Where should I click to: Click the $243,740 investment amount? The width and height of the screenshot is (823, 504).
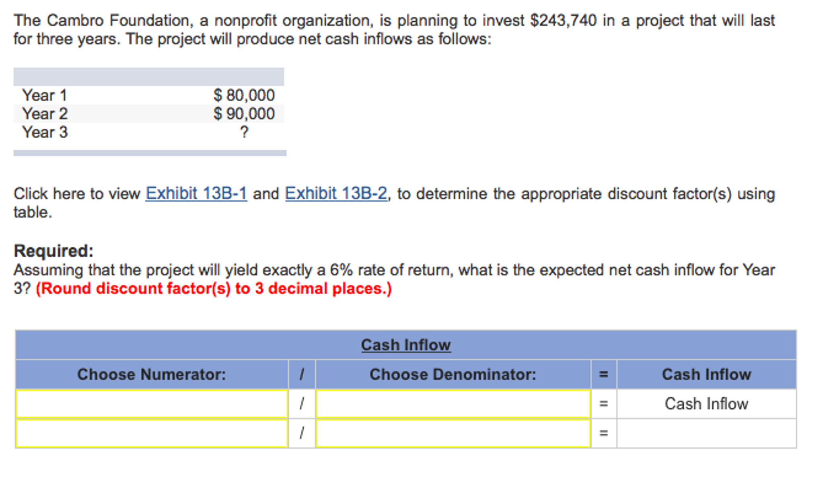click(x=564, y=20)
